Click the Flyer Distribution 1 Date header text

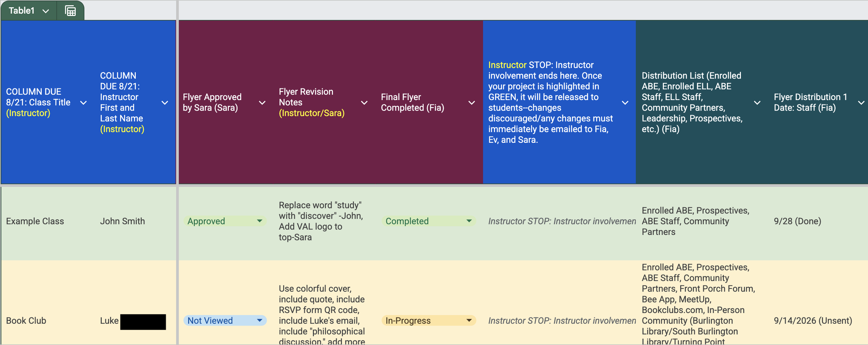810,102
